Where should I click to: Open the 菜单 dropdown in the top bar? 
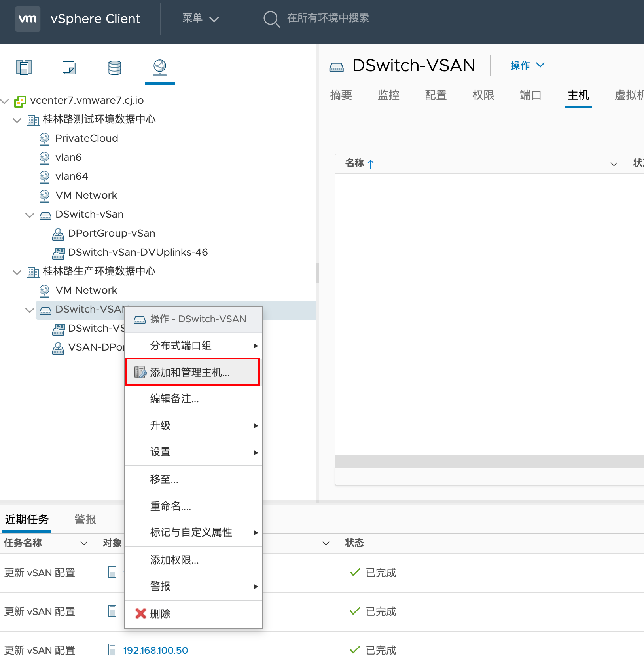pos(201,19)
